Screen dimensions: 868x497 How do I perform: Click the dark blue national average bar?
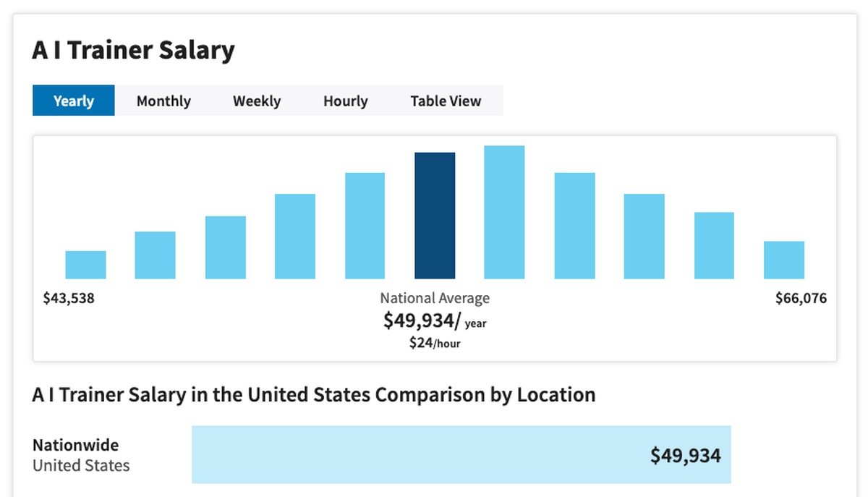click(x=435, y=216)
